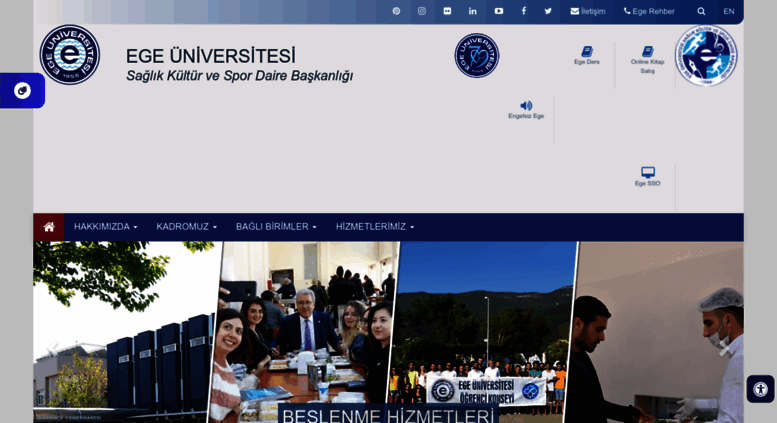The image size is (777, 423).
Task: Expand the HAKKIMIZDA dropdown menu
Action: (x=106, y=227)
